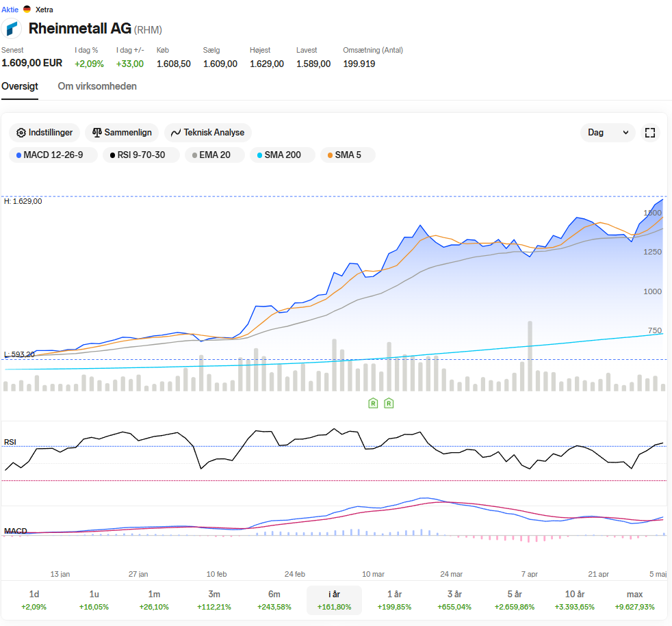Click the Køb price 1.608,50
This screenshot has height=626, width=672.
pos(174,64)
